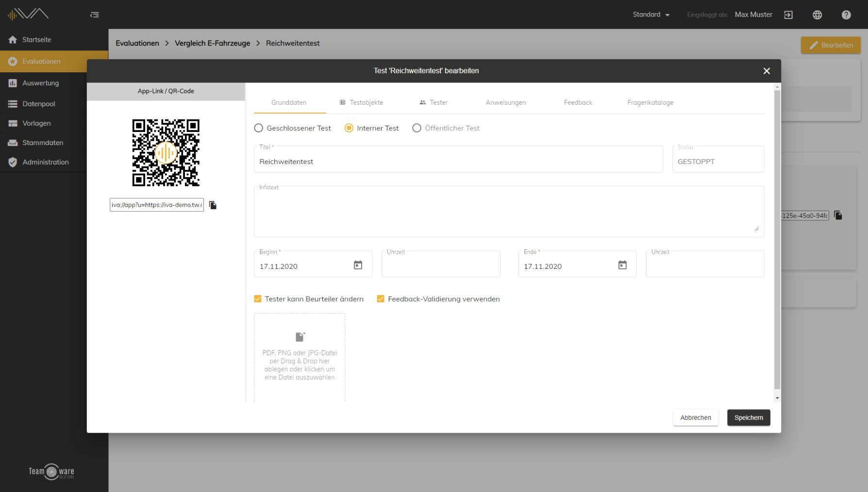Switch to the Testobjekte tab
Screen dimensions: 868x492
point(361,102)
